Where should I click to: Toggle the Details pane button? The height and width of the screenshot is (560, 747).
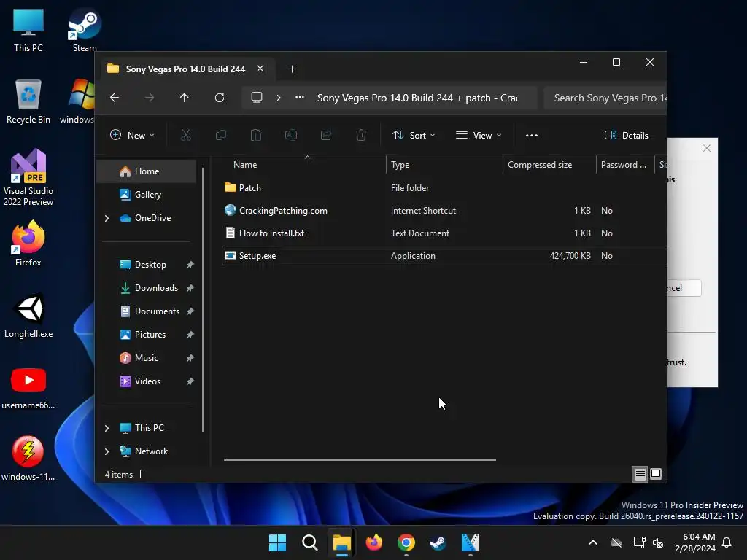626,135
